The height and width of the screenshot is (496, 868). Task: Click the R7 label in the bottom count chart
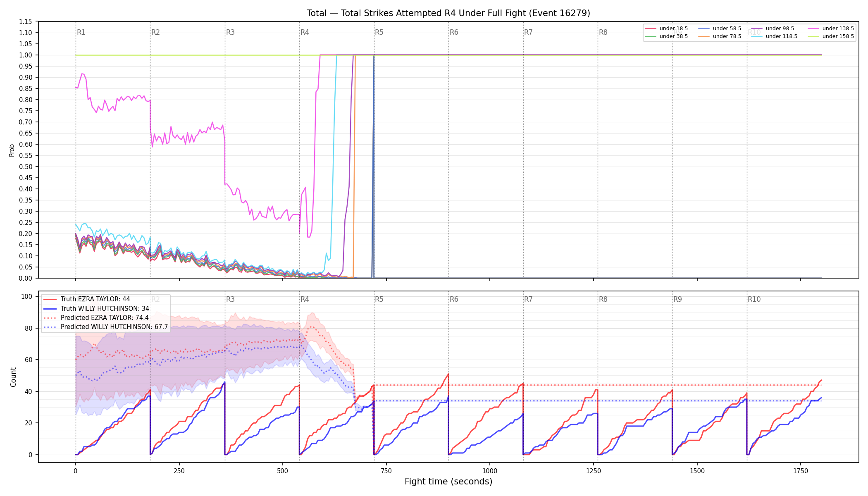[528, 299]
